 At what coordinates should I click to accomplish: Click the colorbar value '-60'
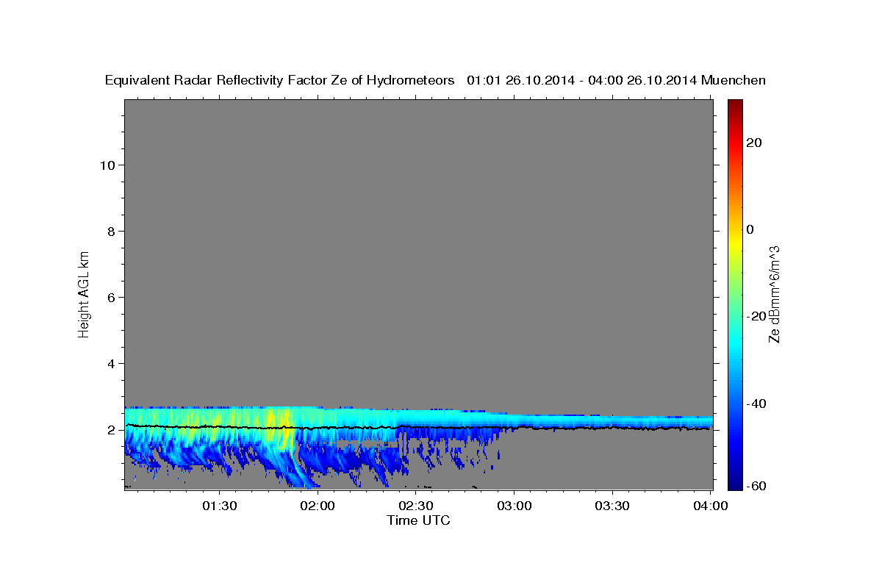coord(757,486)
